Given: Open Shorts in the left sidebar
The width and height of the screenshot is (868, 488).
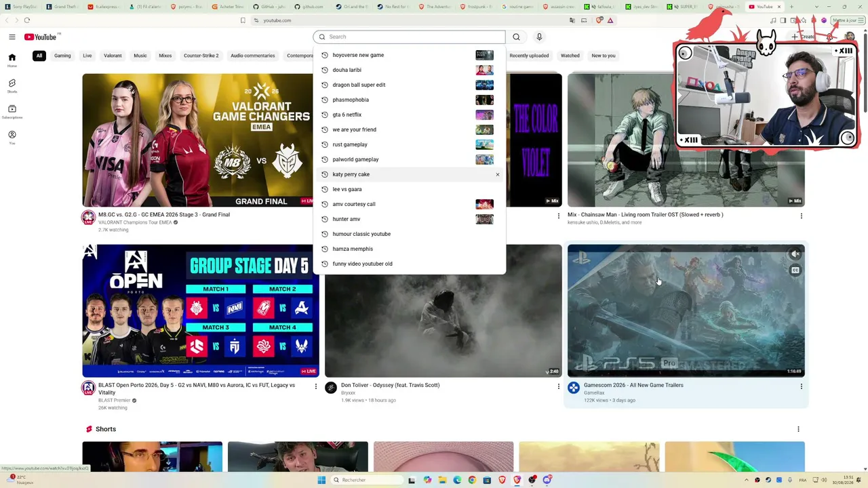Looking at the screenshot, I should click(12, 86).
